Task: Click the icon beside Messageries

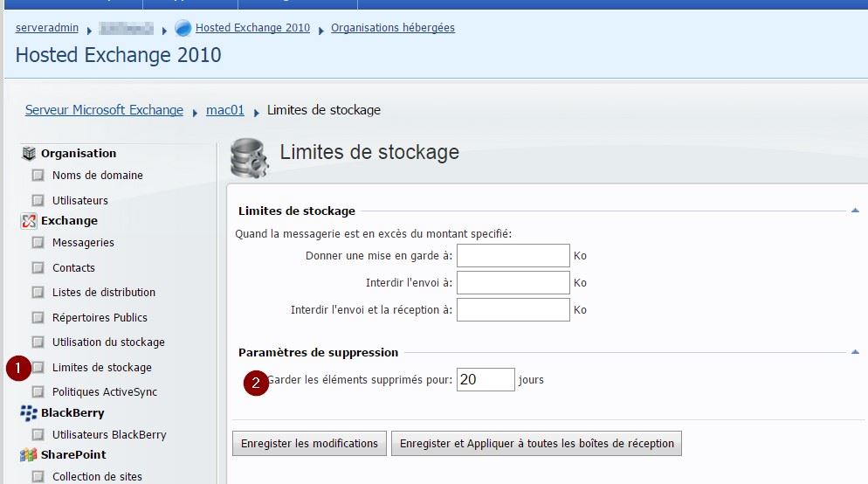Action: pyautogui.click(x=38, y=243)
